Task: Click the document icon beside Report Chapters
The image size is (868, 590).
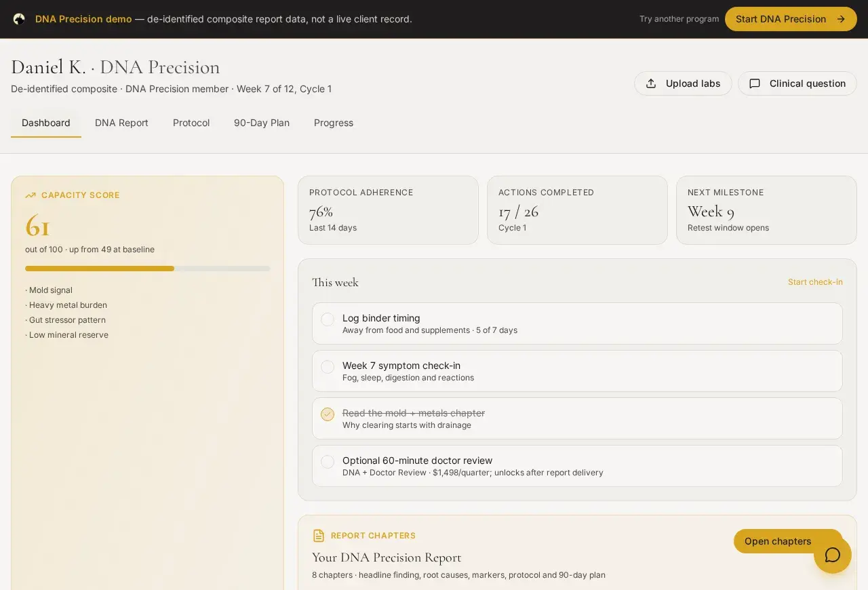Action: tap(319, 536)
